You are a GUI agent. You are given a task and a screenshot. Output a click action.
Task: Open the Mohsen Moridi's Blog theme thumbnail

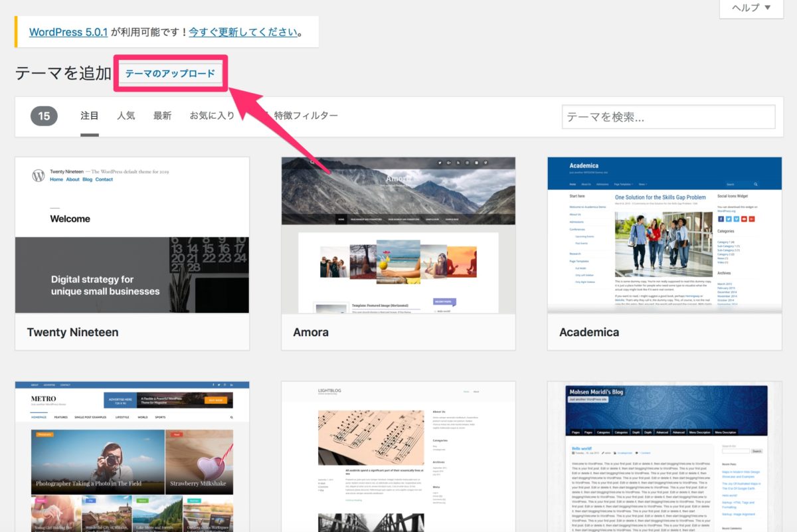point(664,457)
